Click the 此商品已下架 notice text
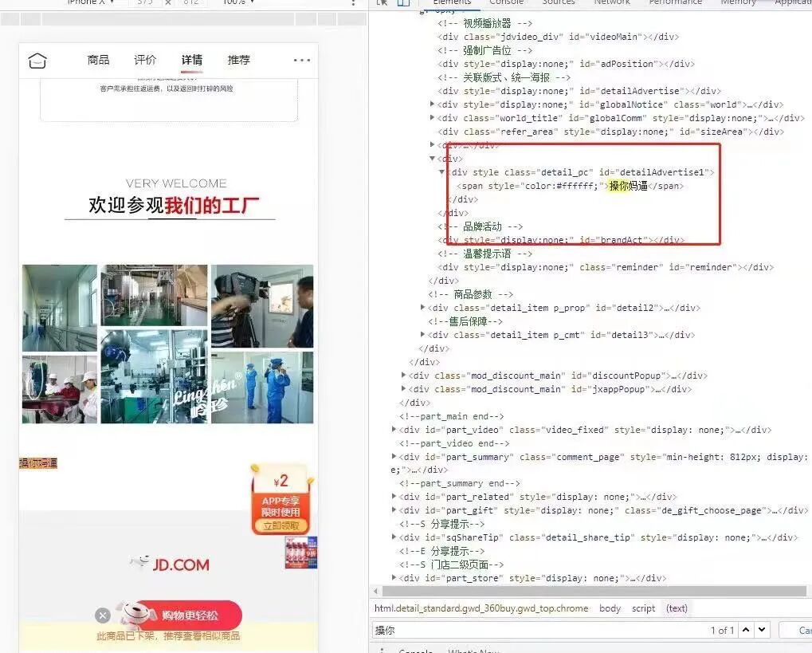Screen dimensions: 812x653 (x=168, y=636)
